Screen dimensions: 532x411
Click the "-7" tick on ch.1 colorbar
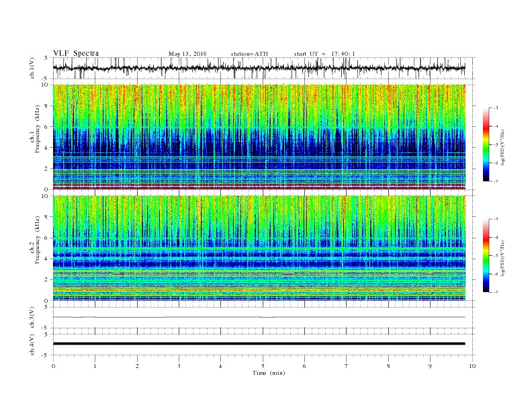496,181
